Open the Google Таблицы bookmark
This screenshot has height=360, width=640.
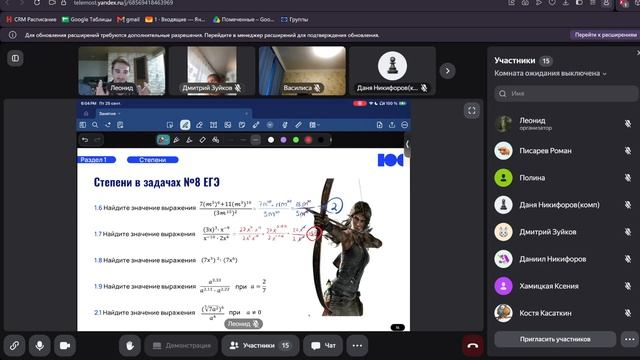[x=87, y=19]
